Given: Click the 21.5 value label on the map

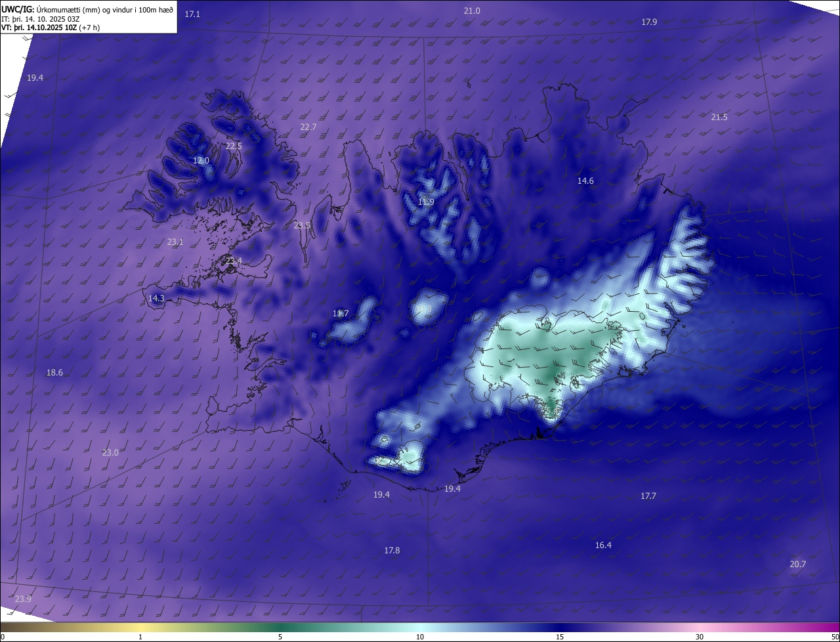Looking at the screenshot, I should [x=719, y=117].
